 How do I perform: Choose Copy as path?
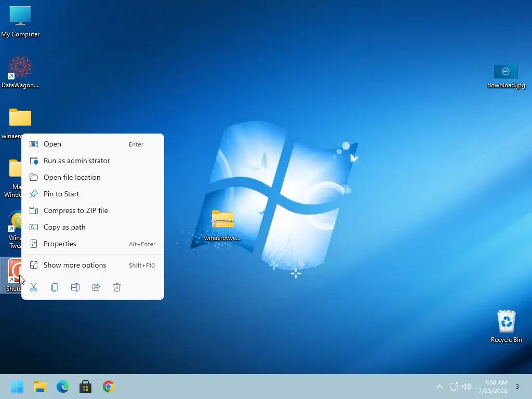click(92, 228)
